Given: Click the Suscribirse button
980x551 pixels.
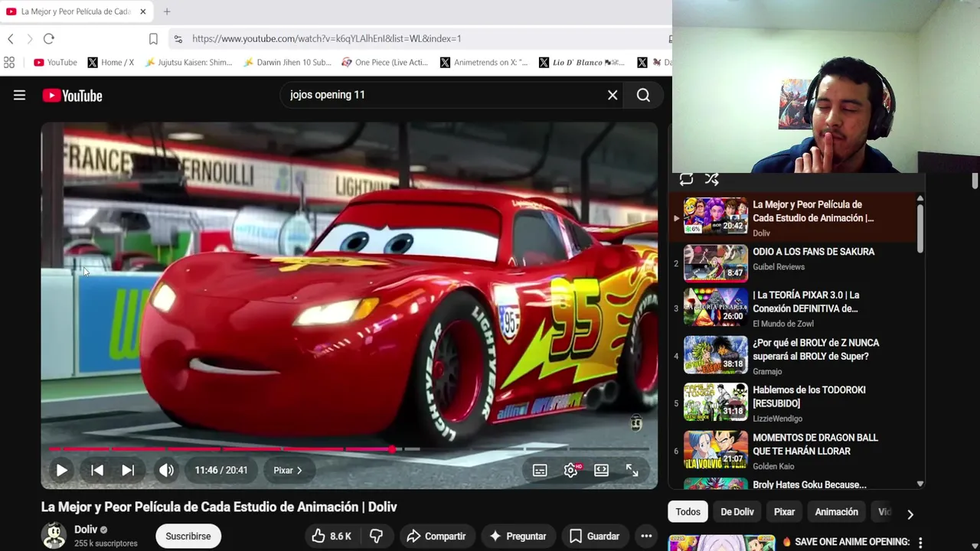Looking at the screenshot, I should (x=188, y=536).
